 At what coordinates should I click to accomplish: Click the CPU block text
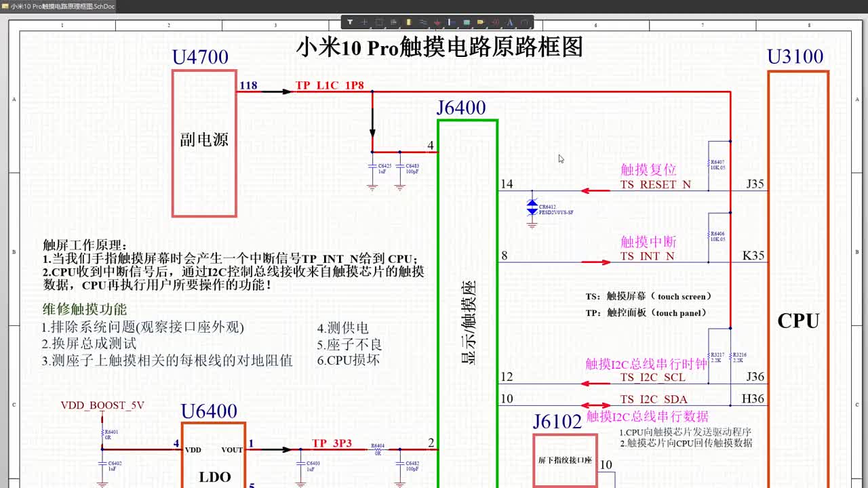coord(798,321)
